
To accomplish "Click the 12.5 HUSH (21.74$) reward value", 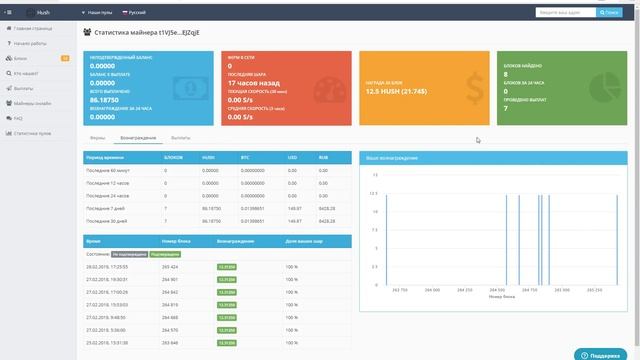I will [x=396, y=91].
